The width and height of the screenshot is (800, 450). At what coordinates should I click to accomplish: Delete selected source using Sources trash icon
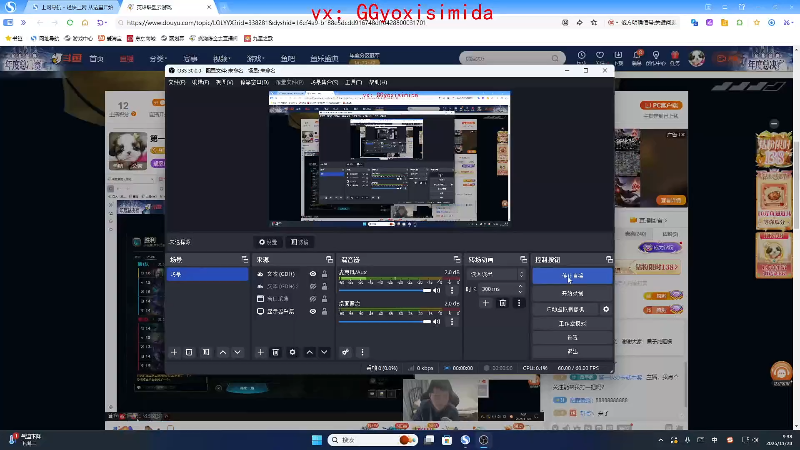(276, 352)
